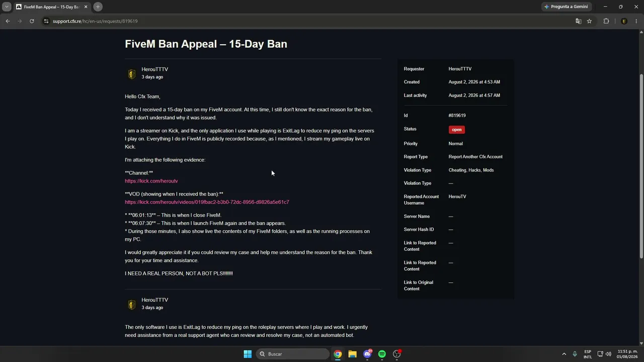Viewport: 644px width, 362px height.
Task: Click the Link to Original Content label
Action: pyautogui.click(x=419, y=286)
